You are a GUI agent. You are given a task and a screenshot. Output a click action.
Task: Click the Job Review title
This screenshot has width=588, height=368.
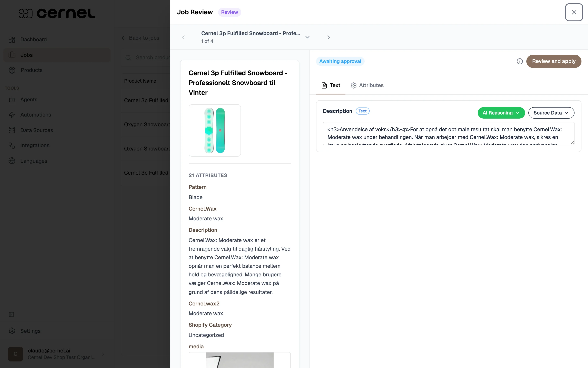pos(195,12)
